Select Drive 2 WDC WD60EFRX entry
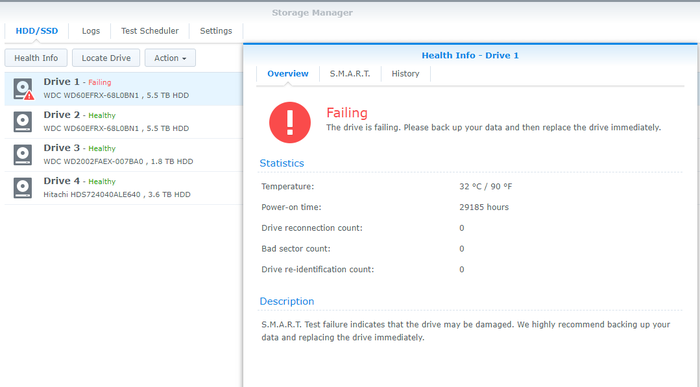The width and height of the screenshot is (700, 387). click(x=124, y=122)
